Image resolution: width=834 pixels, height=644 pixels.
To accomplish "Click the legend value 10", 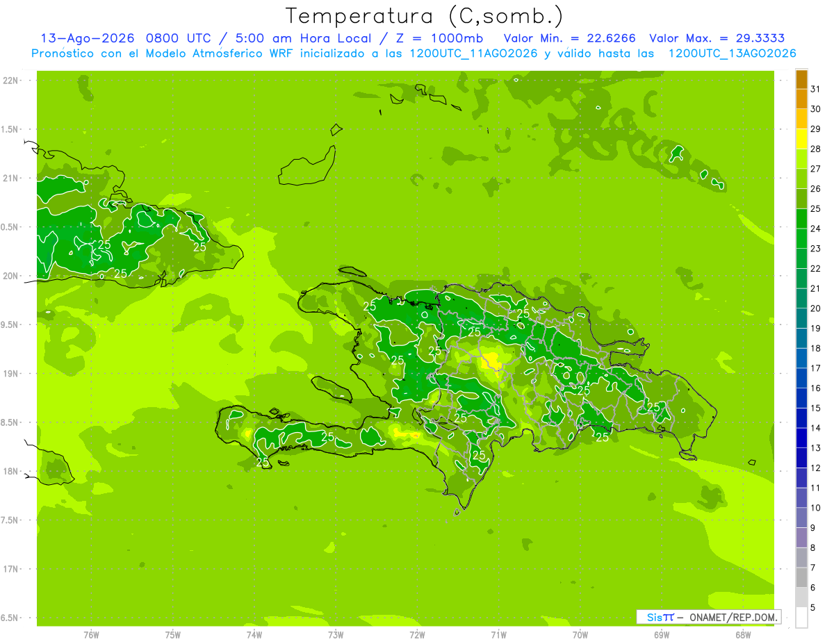I will [816, 508].
